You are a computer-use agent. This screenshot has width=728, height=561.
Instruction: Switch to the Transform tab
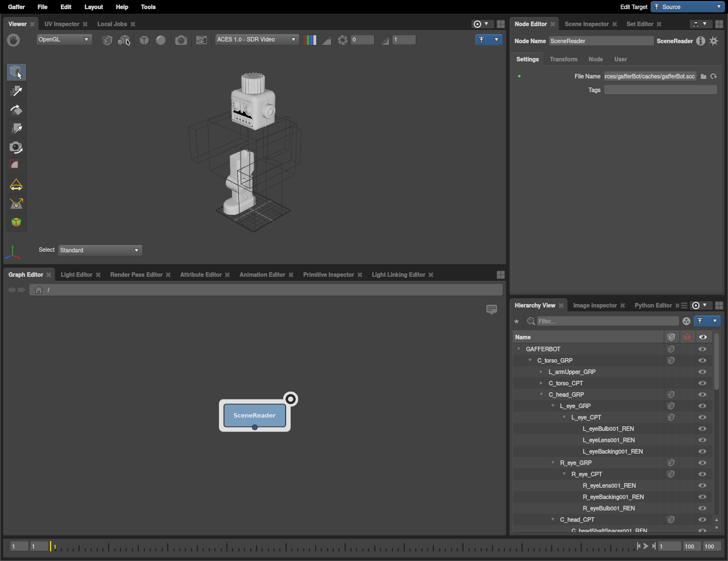point(564,59)
